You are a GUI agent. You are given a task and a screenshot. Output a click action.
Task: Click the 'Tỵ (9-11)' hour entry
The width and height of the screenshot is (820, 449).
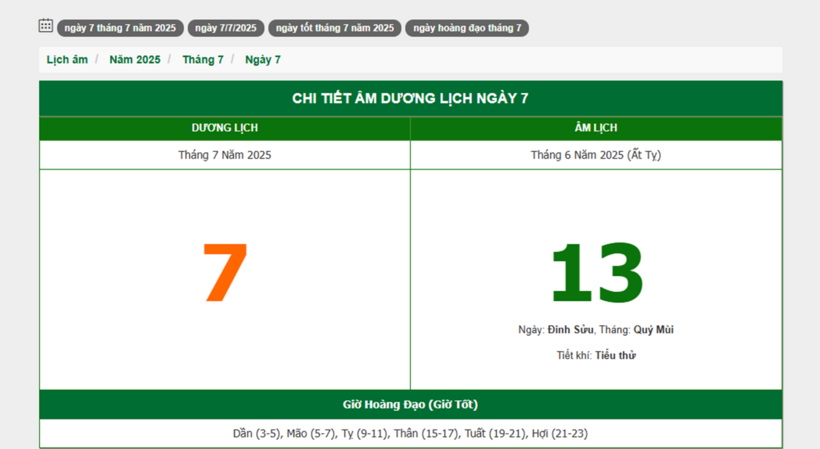click(x=365, y=433)
